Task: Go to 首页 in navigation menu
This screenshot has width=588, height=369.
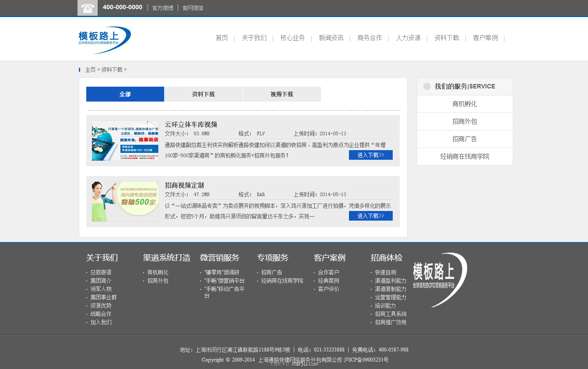Action: tap(222, 38)
